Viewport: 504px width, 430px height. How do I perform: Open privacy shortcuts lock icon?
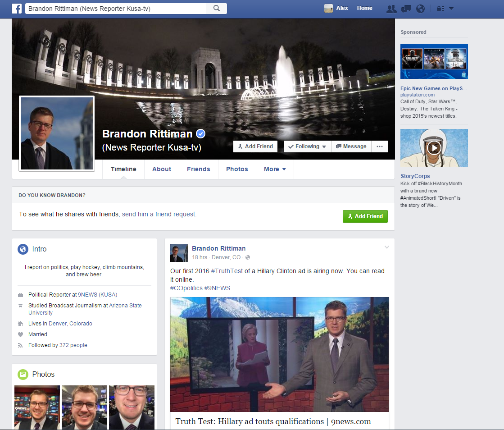[x=440, y=9]
